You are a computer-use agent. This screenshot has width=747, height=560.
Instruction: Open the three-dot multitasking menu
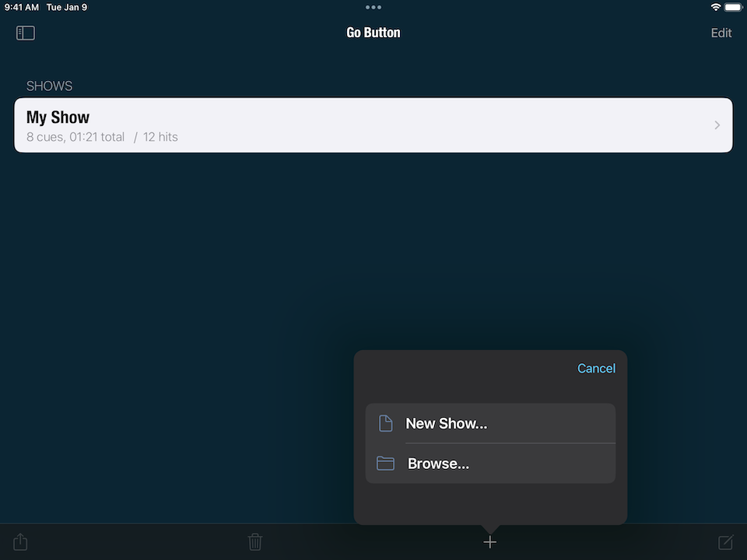[x=373, y=7]
